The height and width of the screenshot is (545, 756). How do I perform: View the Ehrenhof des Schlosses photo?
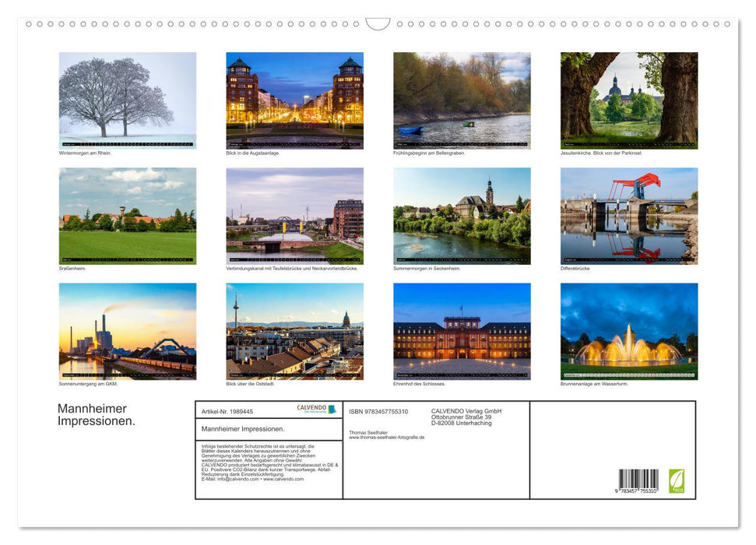(x=461, y=330)
